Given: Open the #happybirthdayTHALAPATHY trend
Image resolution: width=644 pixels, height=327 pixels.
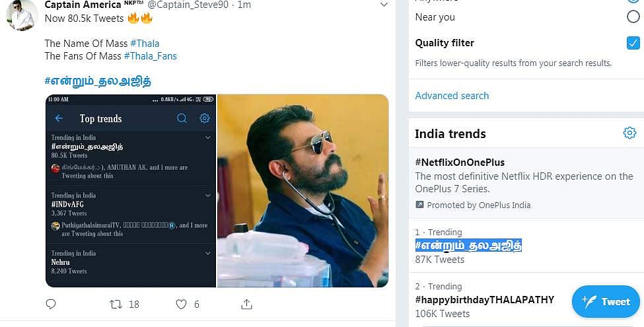Looking at the screenshot, I should click(484, 300).
